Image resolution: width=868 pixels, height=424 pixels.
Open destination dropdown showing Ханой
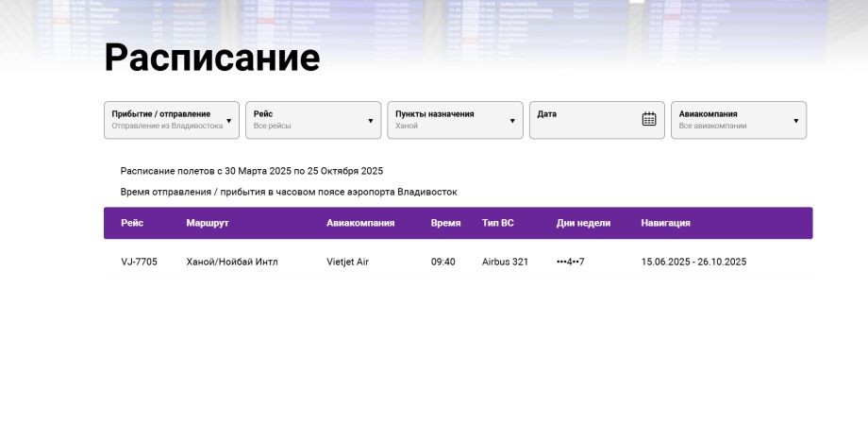(x=448, y=120)
